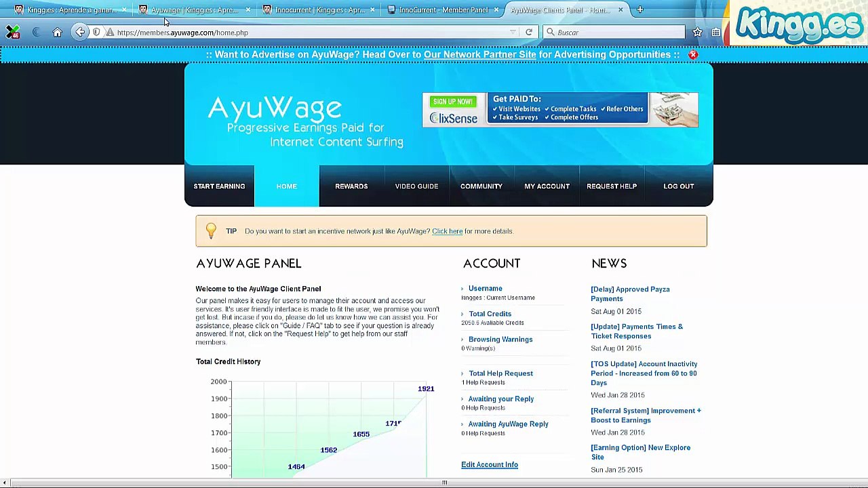Screen dimensions: 868x488
Task: Switch to the InnoCurrent Member Panel tab
Action: [x=443, y=9]
